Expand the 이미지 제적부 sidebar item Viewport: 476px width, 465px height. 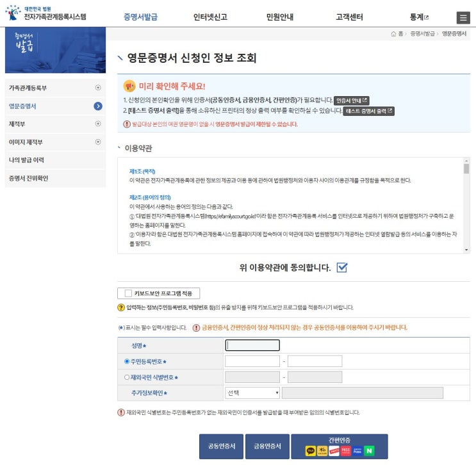(98, 142)
